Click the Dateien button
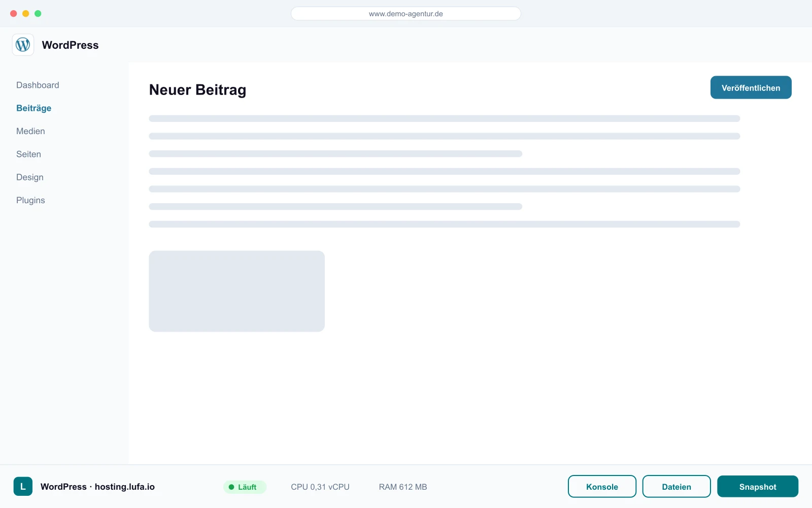The width and height of the screenshot is (812, 508). pos(676,487)
